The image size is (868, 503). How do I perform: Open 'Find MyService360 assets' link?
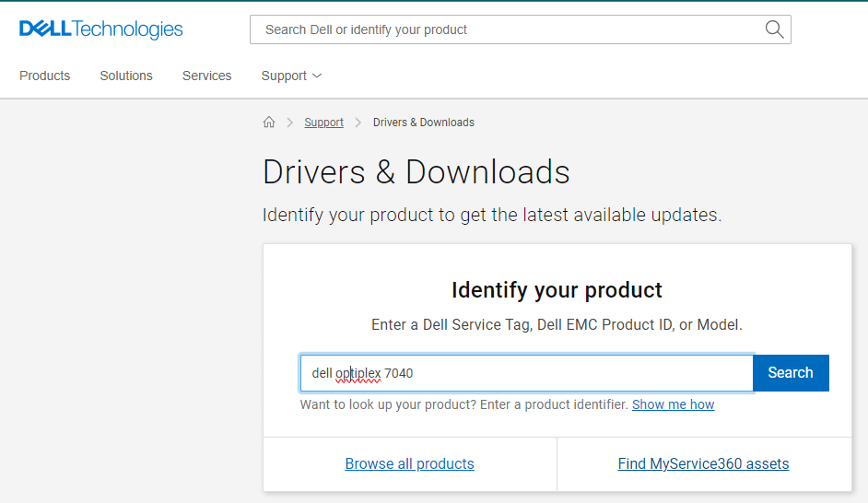click(704, 463)
